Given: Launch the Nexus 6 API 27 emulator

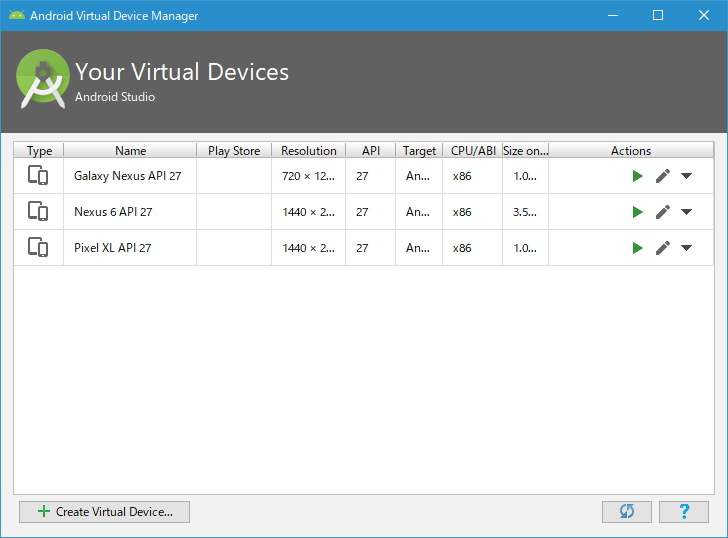Looking at the screenshot, I should pos(637,212).
